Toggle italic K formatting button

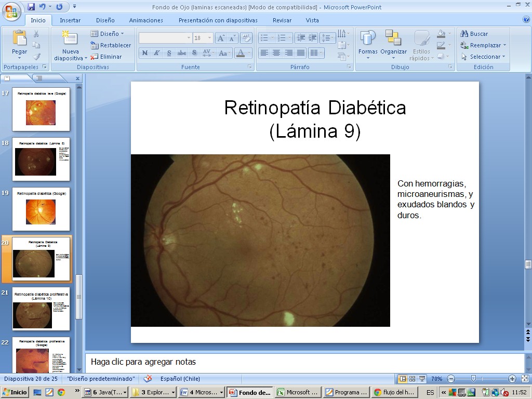(156, 53)
